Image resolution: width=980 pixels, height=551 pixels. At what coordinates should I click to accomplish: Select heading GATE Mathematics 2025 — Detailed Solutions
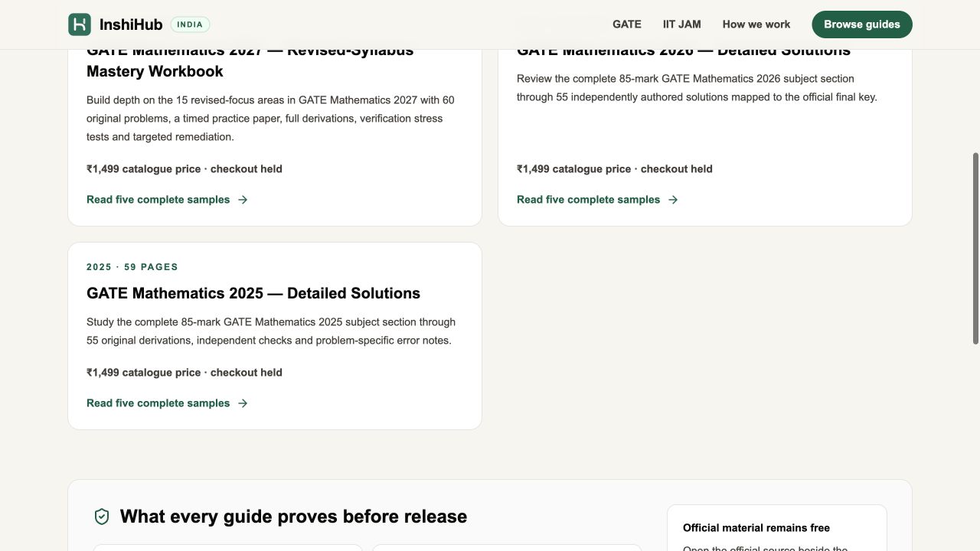[x=253, y=293]
